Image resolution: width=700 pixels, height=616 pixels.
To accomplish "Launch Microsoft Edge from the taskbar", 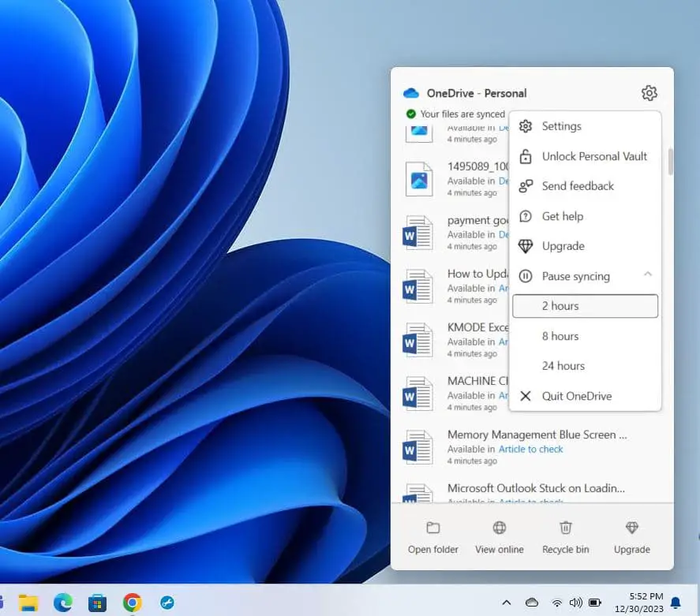I will pyautogui.click(x=63, y=603).
